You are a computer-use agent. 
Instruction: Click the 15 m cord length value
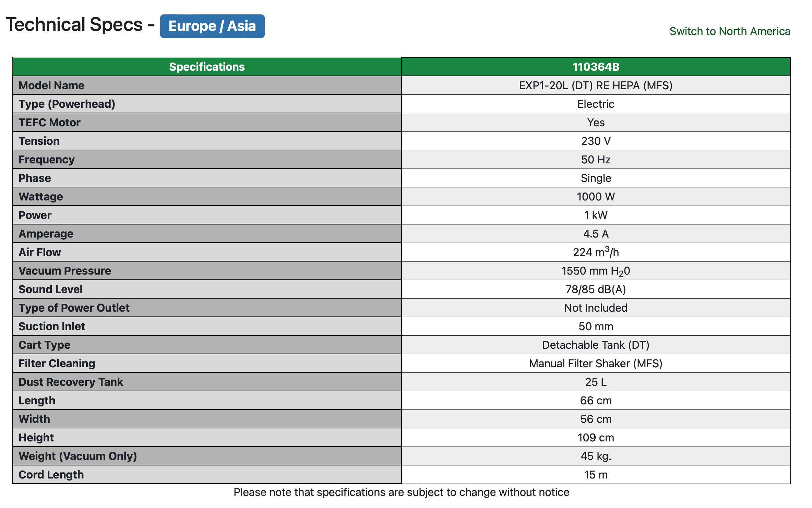click(596, 475)
